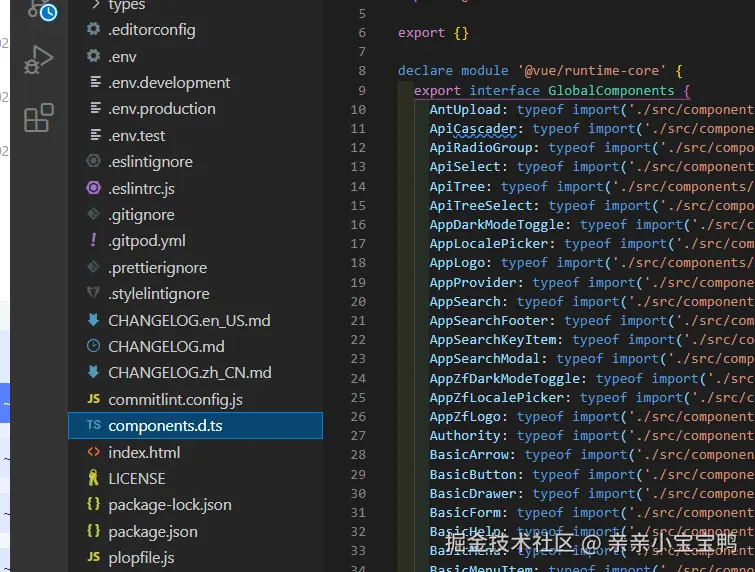The image size is (755, 572).
Task: Open the Run and Debug view
Action: pos(39,60)
